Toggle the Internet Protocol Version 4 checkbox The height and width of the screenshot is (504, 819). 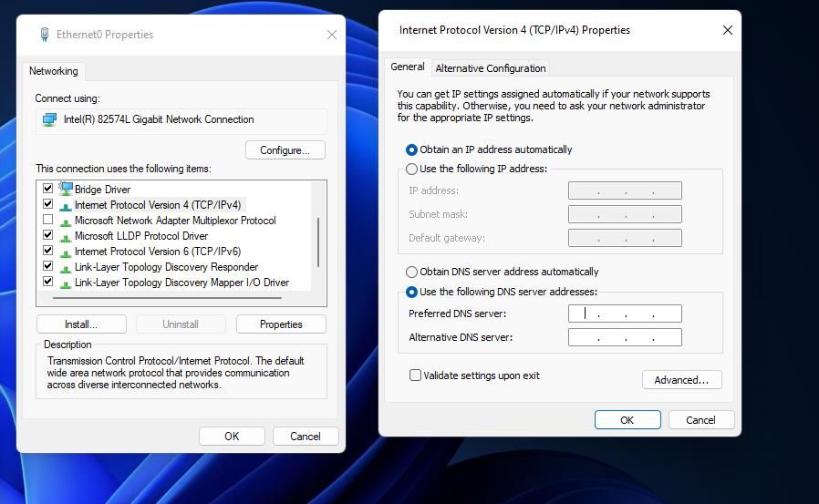click(x=48, y=203)
